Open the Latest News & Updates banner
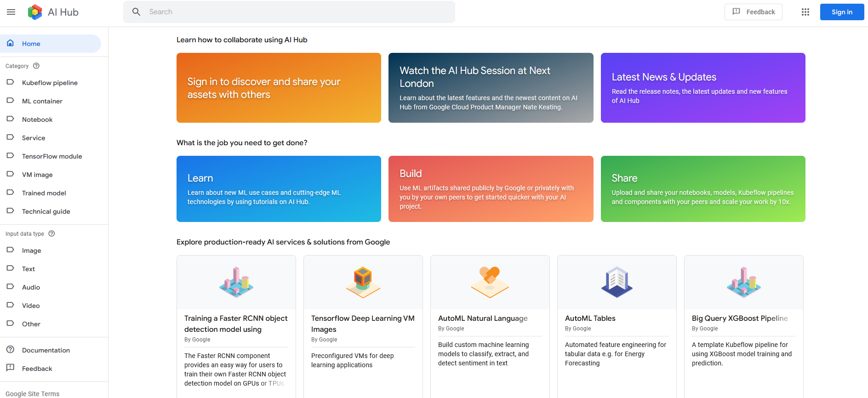This screenshot has width=868, height=398. pyautogui.click(x=702, y=88)
